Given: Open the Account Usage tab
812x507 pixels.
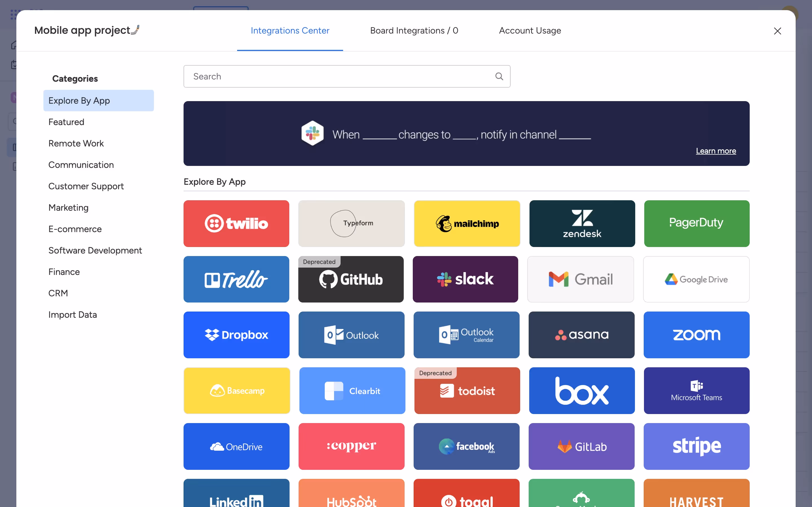Looking at the screenshot, I should 530,30.
